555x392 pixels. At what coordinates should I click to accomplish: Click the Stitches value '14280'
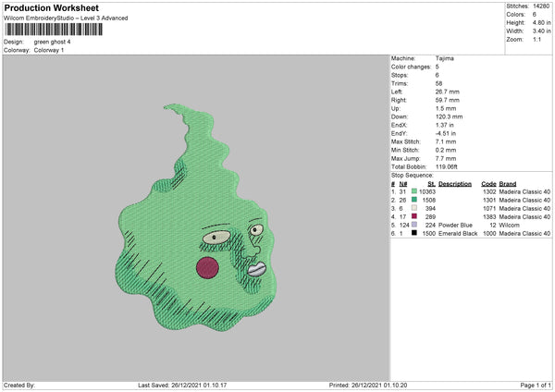tap(541, 6)
